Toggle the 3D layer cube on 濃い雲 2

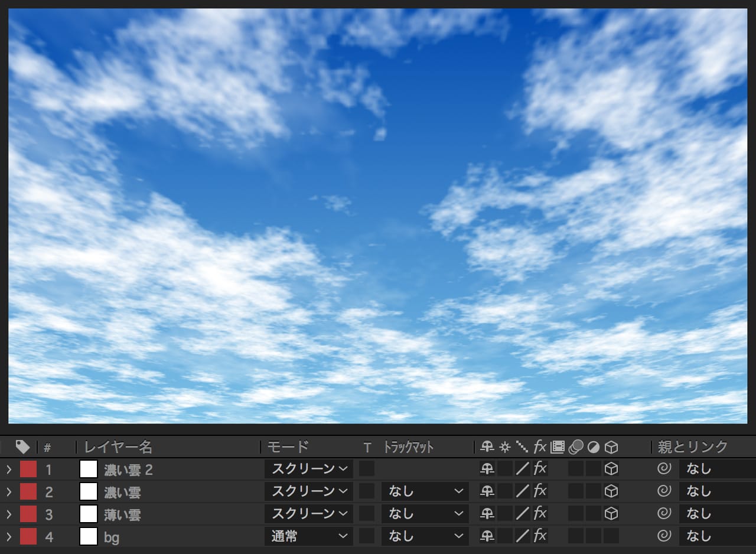pyautogui.click(x=611, y=469)
